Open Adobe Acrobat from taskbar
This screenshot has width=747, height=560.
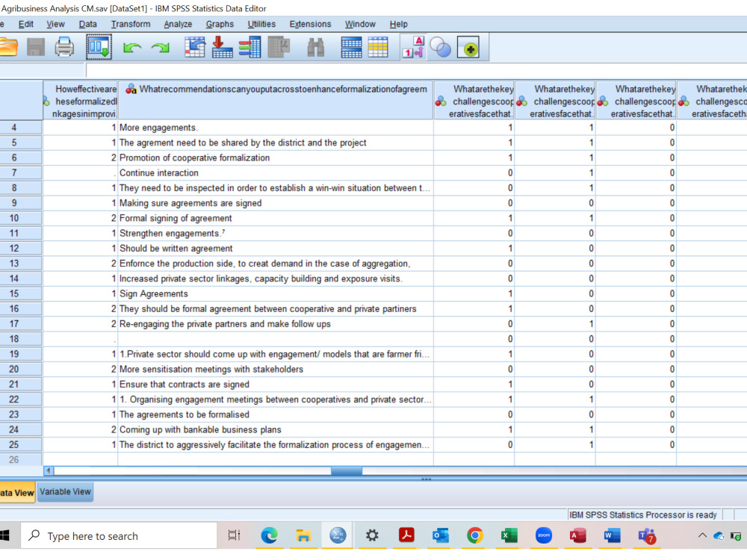[x=406, y=535]
